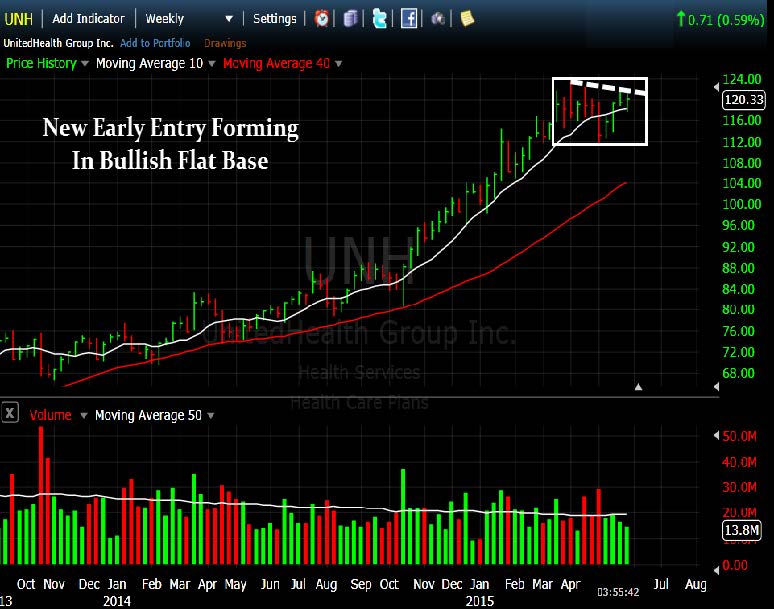Open the yellow sticky note icon
Image resolution: width=774 pixels, height=609 pixels.
tap(467, 19)
